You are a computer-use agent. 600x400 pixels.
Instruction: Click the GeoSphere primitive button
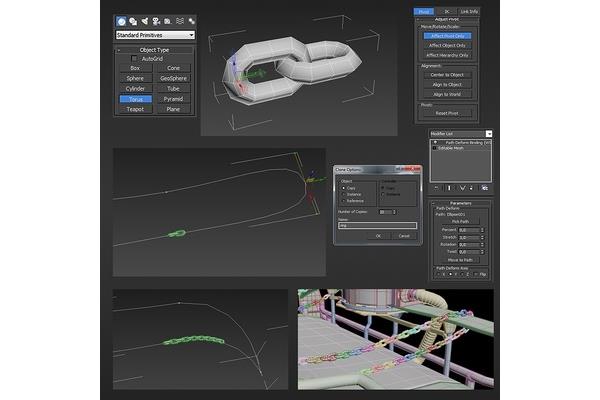coord(173,78)
